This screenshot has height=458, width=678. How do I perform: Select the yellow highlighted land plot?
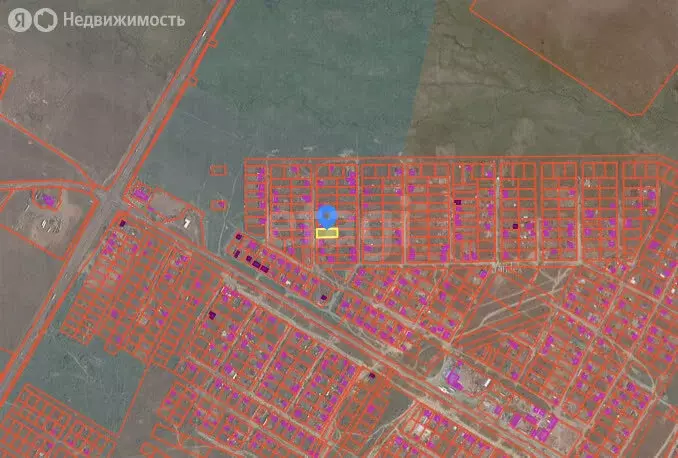tap(327, 233)
